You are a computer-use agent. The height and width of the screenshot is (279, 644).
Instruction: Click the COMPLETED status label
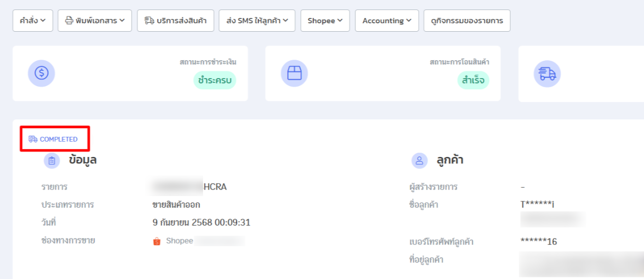point(59,139)
